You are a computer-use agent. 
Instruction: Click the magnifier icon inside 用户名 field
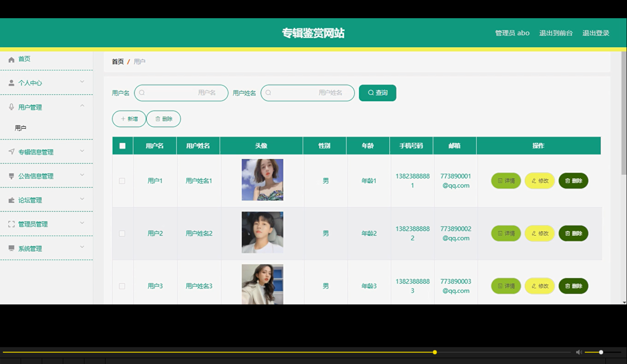tap(142, 93)
